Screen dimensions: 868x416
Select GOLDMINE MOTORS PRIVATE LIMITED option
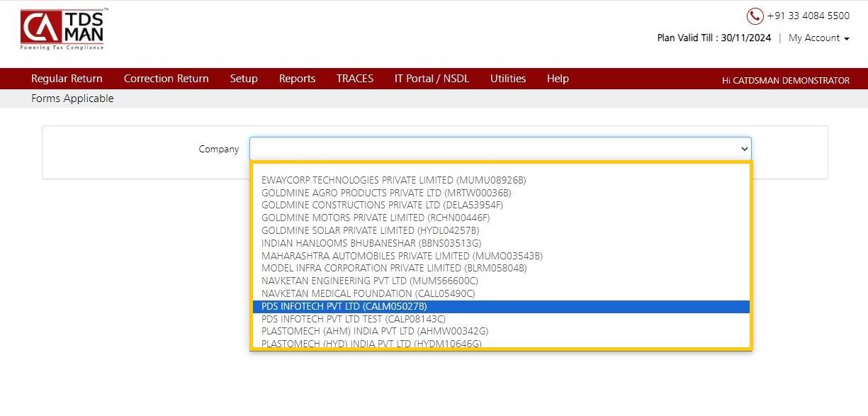click(x=501, y=218)
